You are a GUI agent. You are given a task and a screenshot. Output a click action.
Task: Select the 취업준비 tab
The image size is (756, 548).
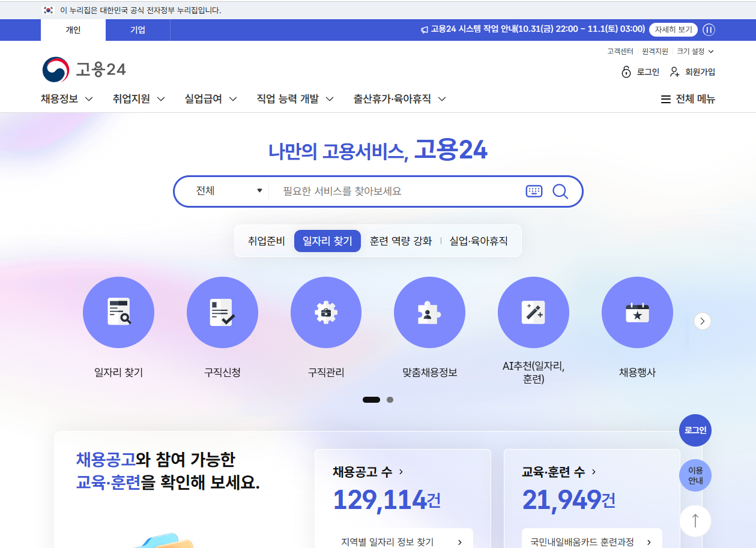pos(267,241)
